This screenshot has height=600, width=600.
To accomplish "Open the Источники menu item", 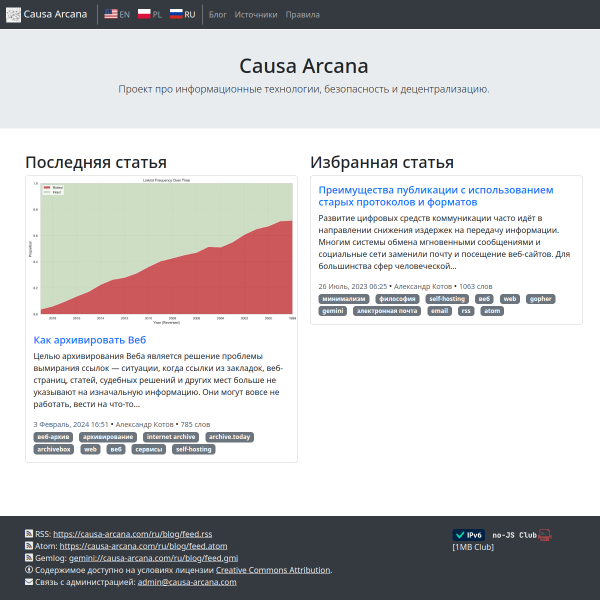I will click(x=256, y=15).
